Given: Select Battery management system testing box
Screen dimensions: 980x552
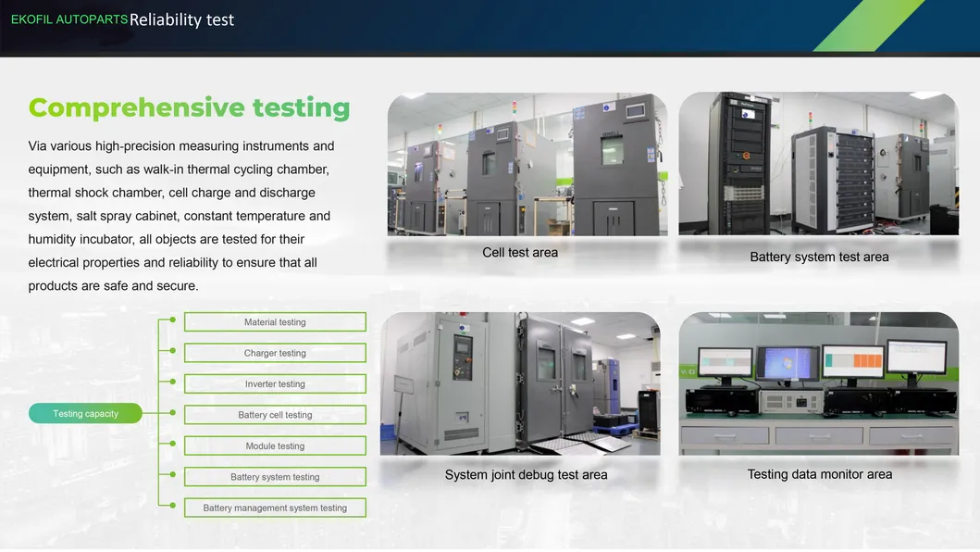Looking at the screenshot, I should coord(275,508).
